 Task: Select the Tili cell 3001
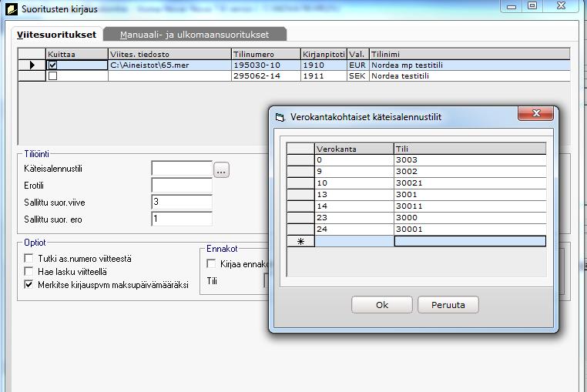pyautogui.click(x=470, y=195)
